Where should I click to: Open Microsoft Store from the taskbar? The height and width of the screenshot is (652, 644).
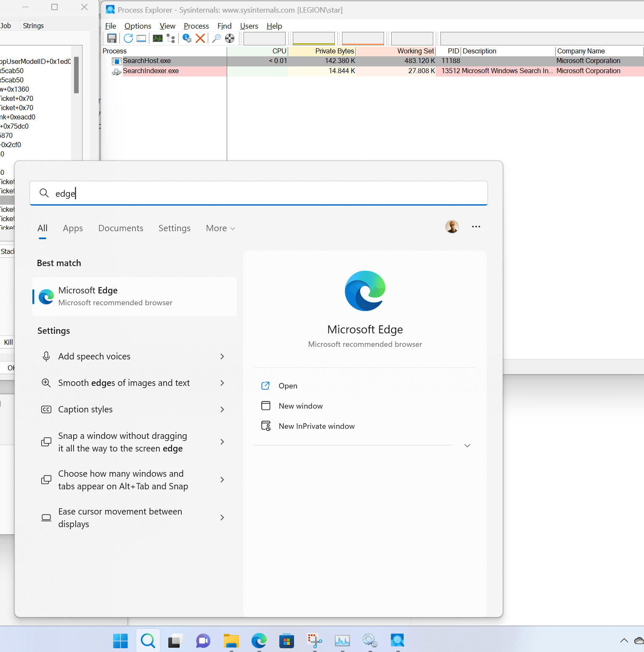click(x=286, y=641)
